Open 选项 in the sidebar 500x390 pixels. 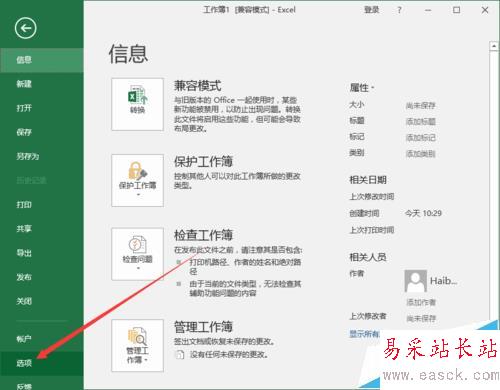point(42,363)
